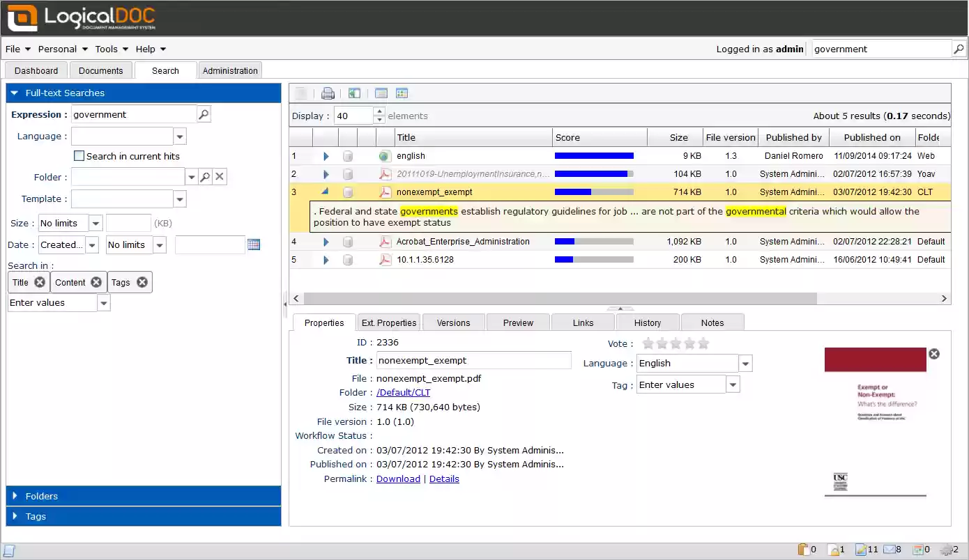Open the Language dropdown in search panel

178,136
